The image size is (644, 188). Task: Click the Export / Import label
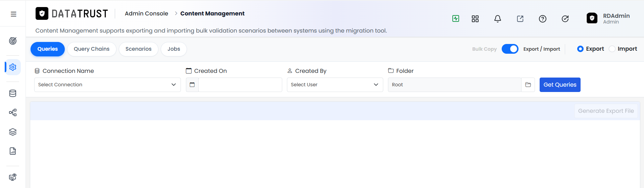pos(542,49)
